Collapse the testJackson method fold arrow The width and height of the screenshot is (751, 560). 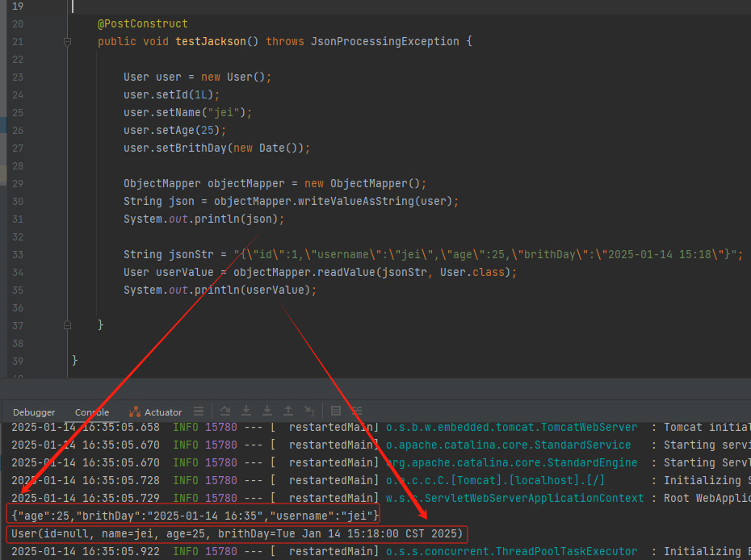[x=68, y=41]
